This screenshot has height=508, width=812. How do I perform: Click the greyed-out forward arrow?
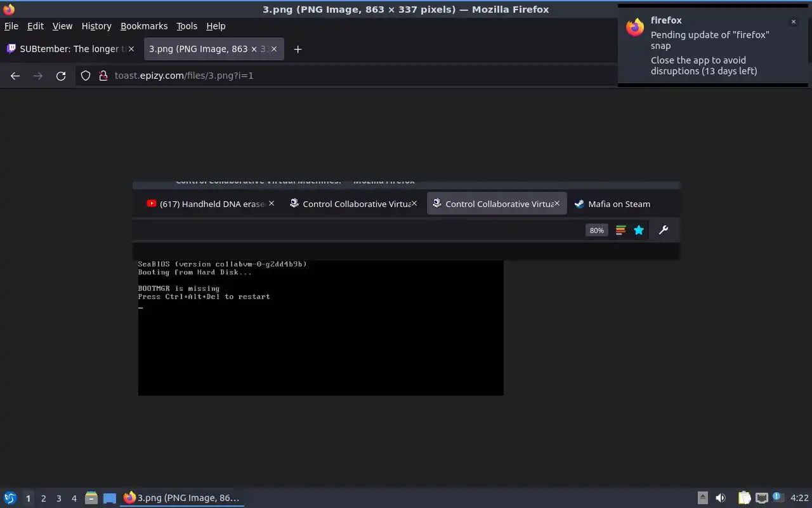click(x=38, y=76)
